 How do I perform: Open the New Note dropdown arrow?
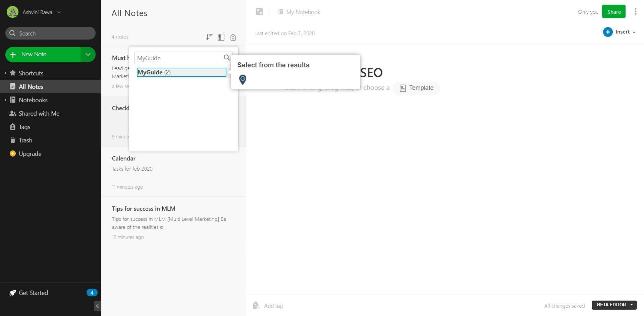coord(88,54)
